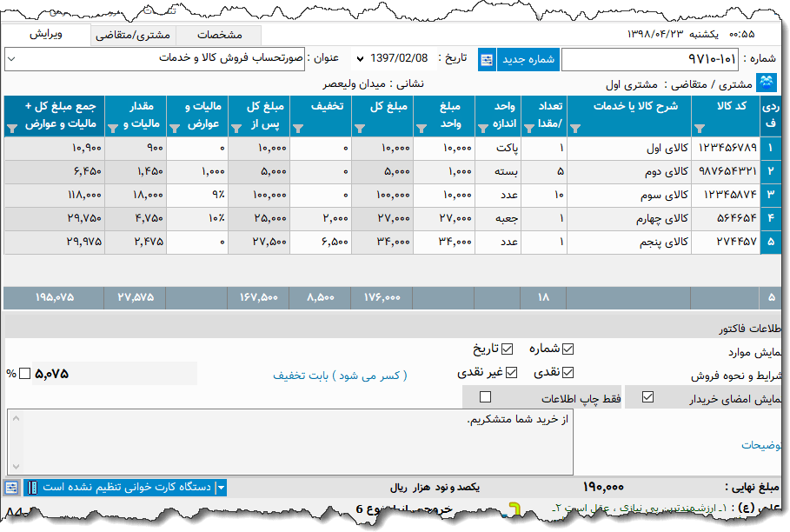Click the filter icon in تخفیف column
Viewport: 790px width, 532px height.
pos(298,128)
